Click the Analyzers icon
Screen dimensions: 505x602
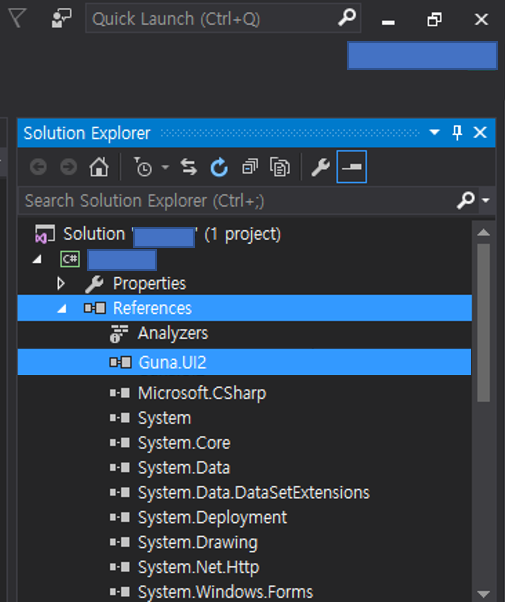(119, 333)
